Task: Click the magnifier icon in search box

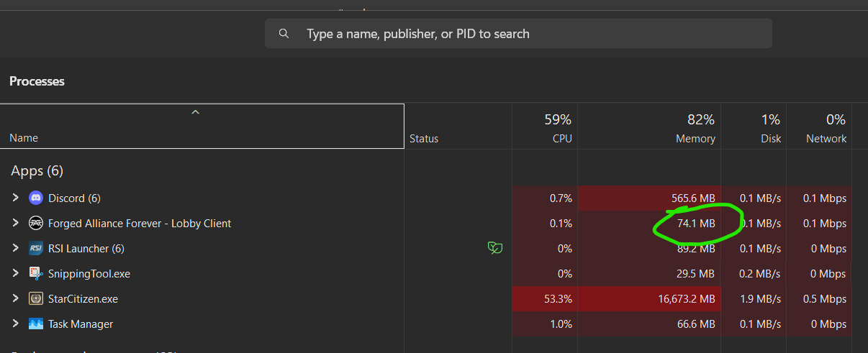Action: pyautogui.click(x=284, y=34)
